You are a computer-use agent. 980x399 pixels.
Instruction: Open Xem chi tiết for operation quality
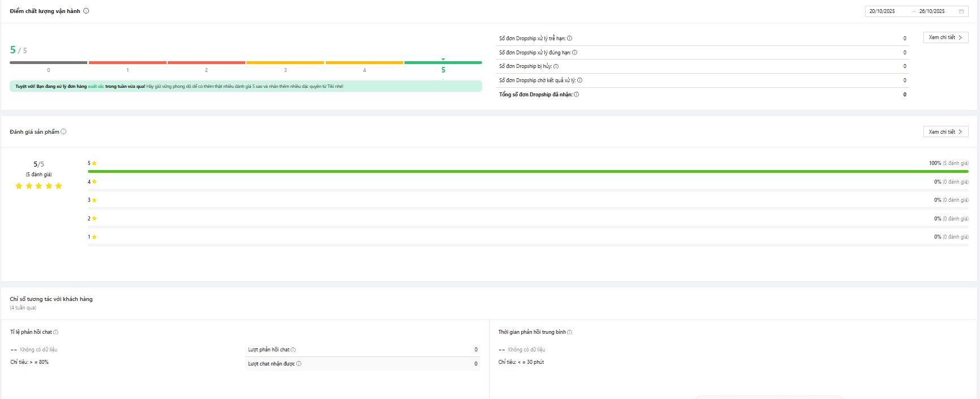pyautogui.click(x=945, y=37)
